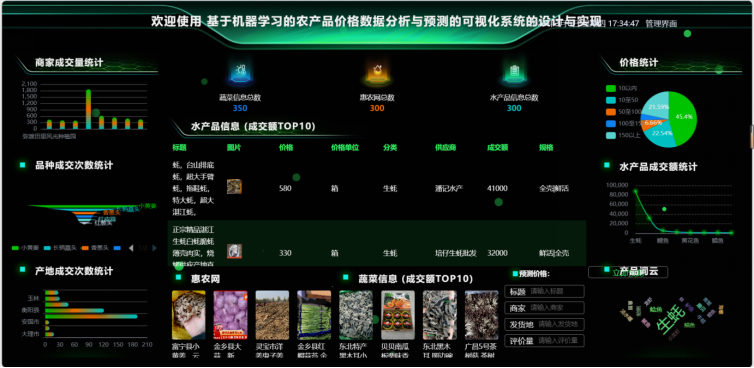Viewport: 754px width, 368px height.
Task: Click the 成交额 cell 32000
Action: (497, 253)
